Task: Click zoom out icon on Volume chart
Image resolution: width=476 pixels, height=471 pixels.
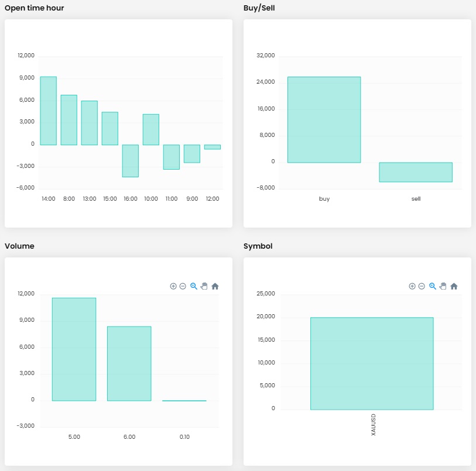Action: [x=183, y=286]
